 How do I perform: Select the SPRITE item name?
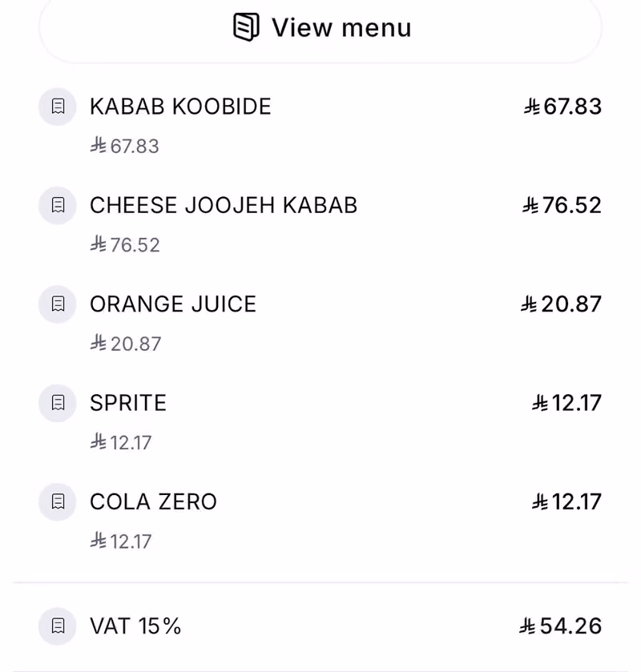128,403
